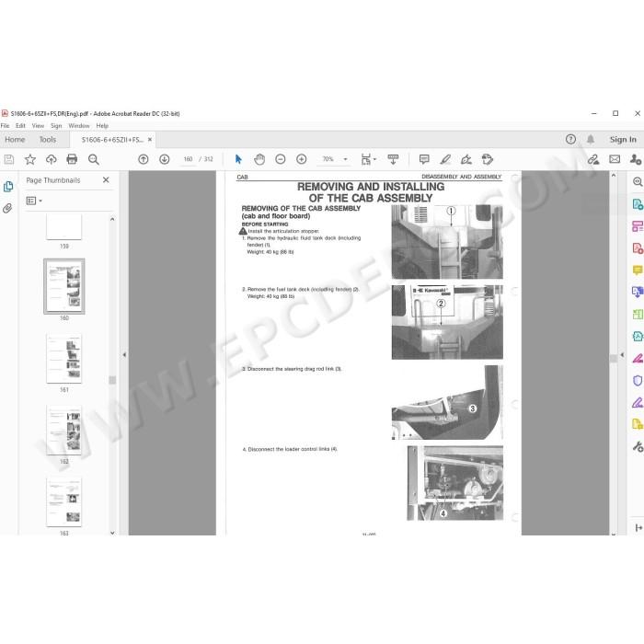Screen dimensions: 644x644
Task: Open the fit page options dropdown
Action: coord(368,159)
